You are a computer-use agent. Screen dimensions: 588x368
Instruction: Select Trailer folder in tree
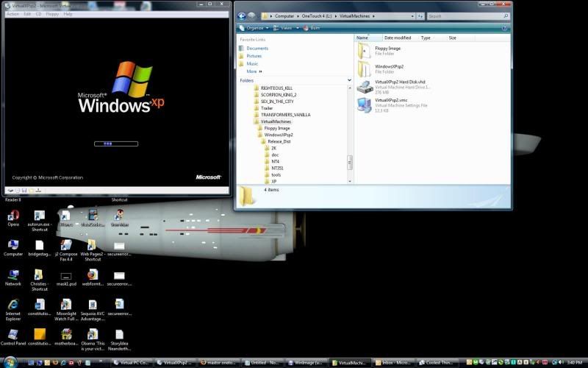pyautogui.click(x=267, y=108)
